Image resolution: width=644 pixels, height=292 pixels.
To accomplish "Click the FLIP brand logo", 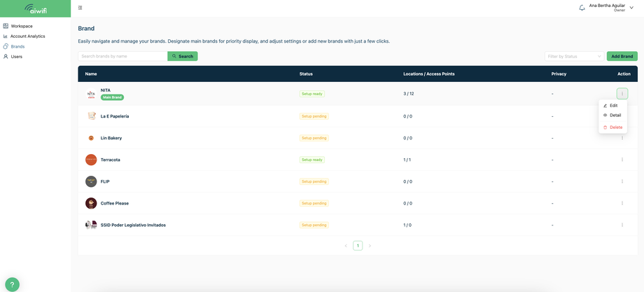I will (91, 181).
